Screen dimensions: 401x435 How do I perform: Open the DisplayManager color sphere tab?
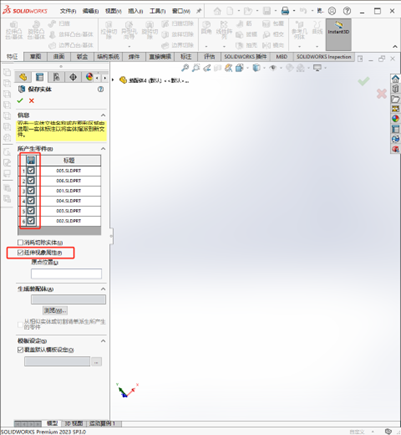pos(89,77)
